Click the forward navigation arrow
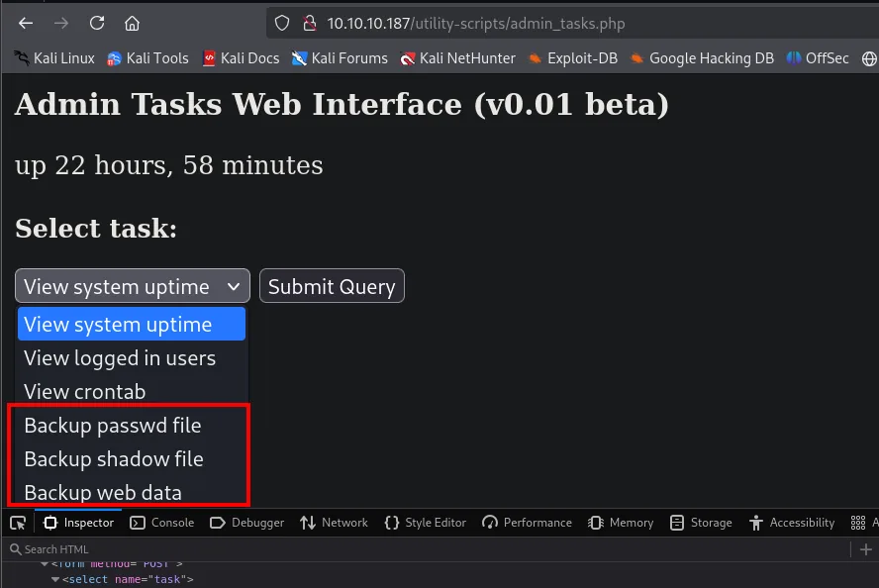 point(61,24)
